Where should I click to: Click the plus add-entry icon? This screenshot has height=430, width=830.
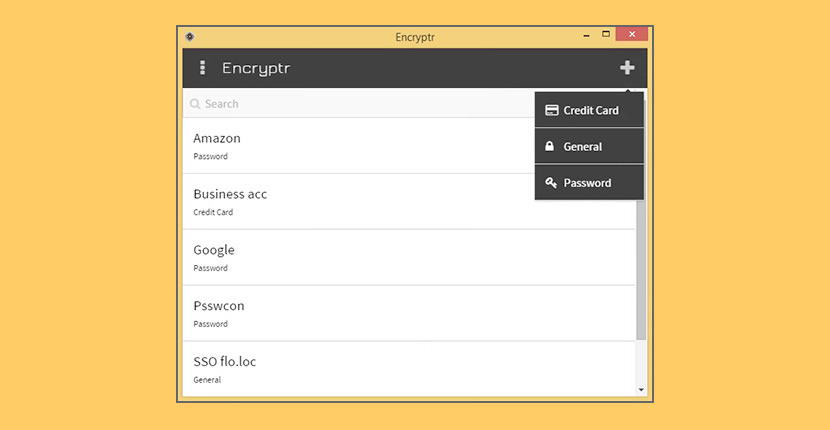(627, 68)
